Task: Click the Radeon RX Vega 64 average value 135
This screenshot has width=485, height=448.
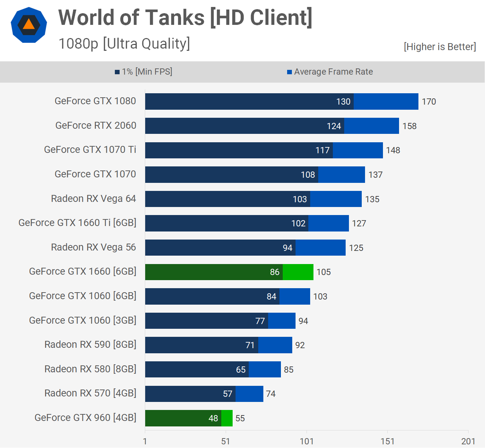Action: pyautogui.click(x=372, y=199)
